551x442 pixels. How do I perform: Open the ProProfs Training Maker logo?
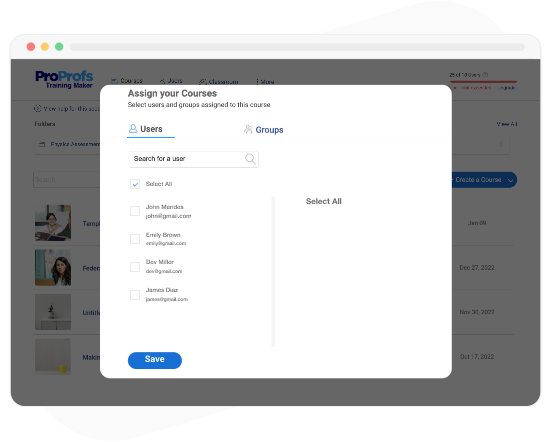(x=64, y=80)
